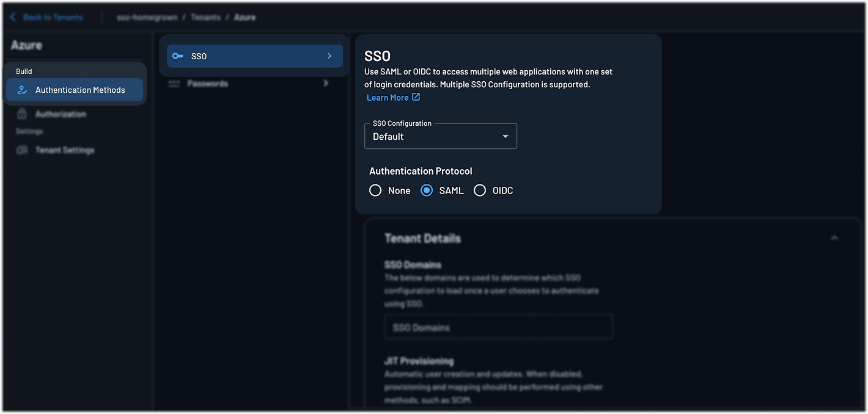The width and height of the screenshot is (868, 414).
Task: Choose the OIDC radio option
Action: point(480,191)
